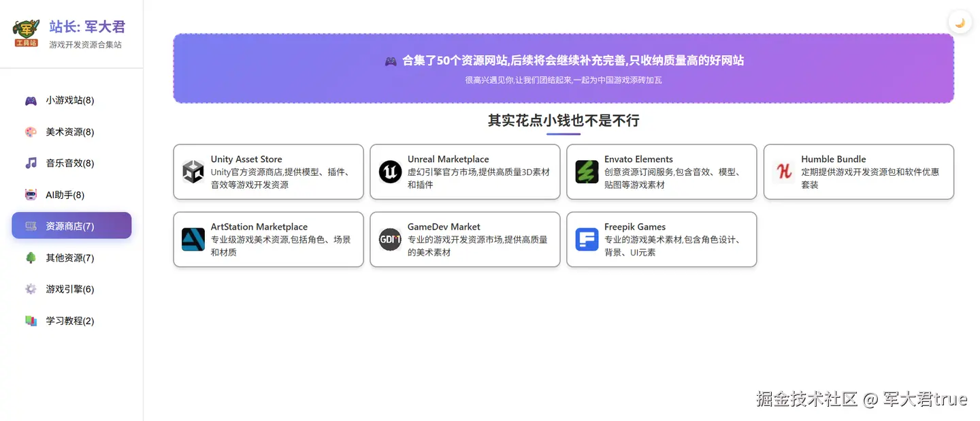
Task: Click the shop icon beside 资源商店
Action: point(31,226)
